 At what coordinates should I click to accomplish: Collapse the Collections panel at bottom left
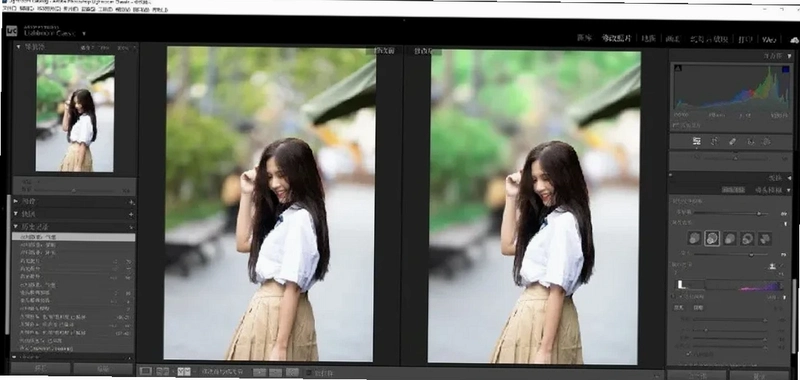pyautogui.click(x=15, y=357)
